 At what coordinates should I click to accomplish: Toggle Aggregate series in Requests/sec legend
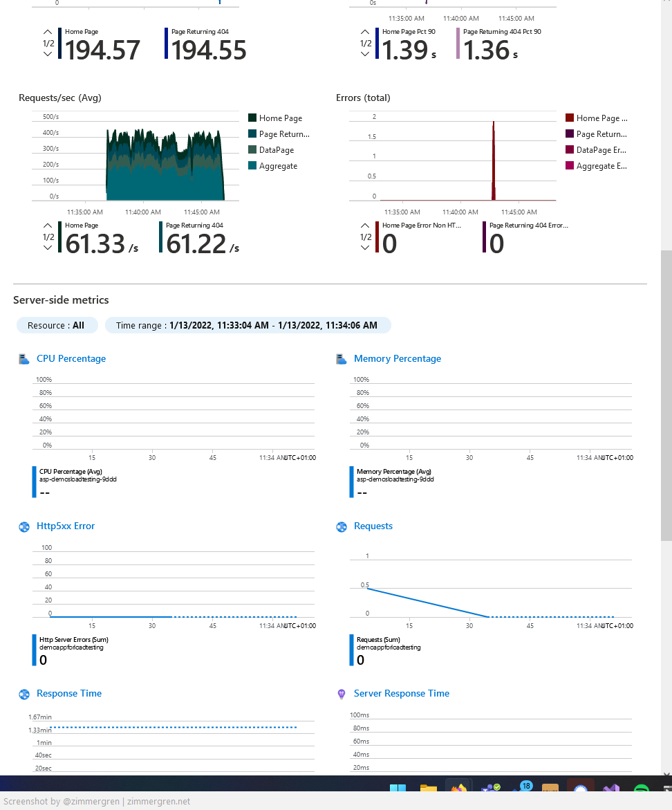click(278, 166)
